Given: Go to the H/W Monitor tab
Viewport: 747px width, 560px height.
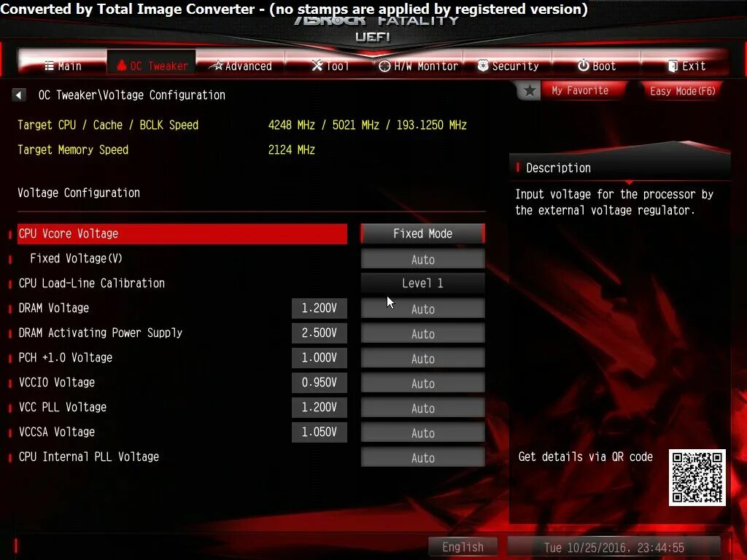Looking at the screenshot, I should click(x=418, y=66).
